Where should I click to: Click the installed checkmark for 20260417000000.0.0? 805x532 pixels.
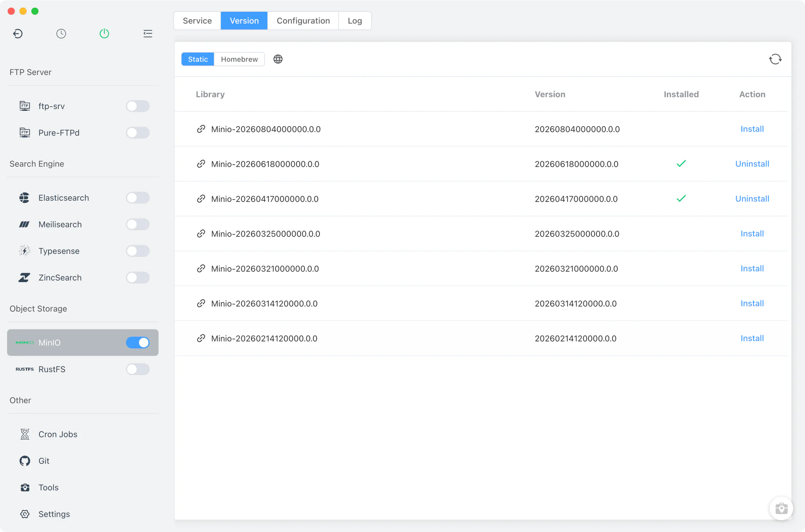(x=681, y=198)
